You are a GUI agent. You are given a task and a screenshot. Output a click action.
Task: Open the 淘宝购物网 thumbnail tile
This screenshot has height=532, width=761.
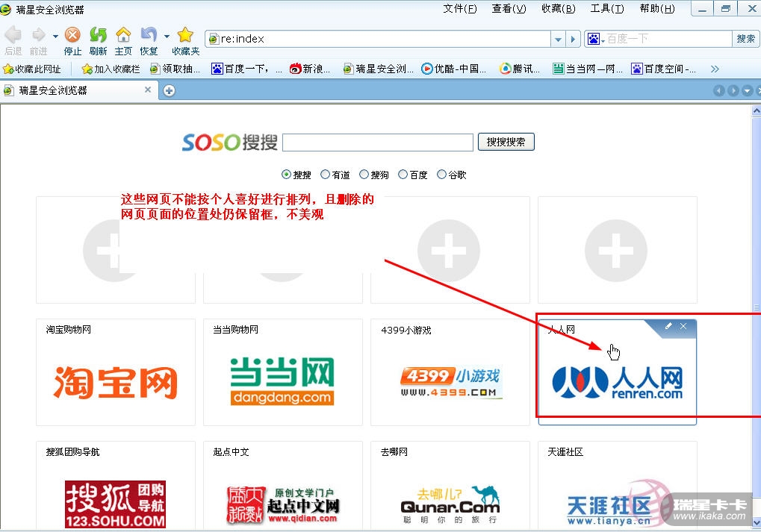pyautogui.click(x=116, y=372)
